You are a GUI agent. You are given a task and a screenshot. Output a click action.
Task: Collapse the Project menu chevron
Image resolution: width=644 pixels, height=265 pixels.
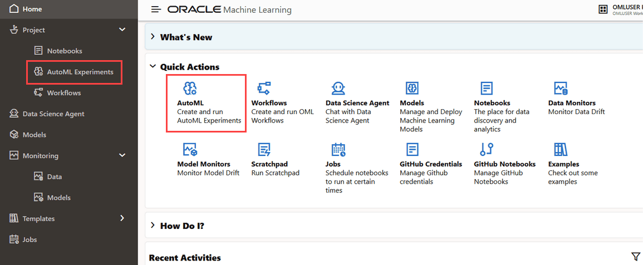[122, 30]
